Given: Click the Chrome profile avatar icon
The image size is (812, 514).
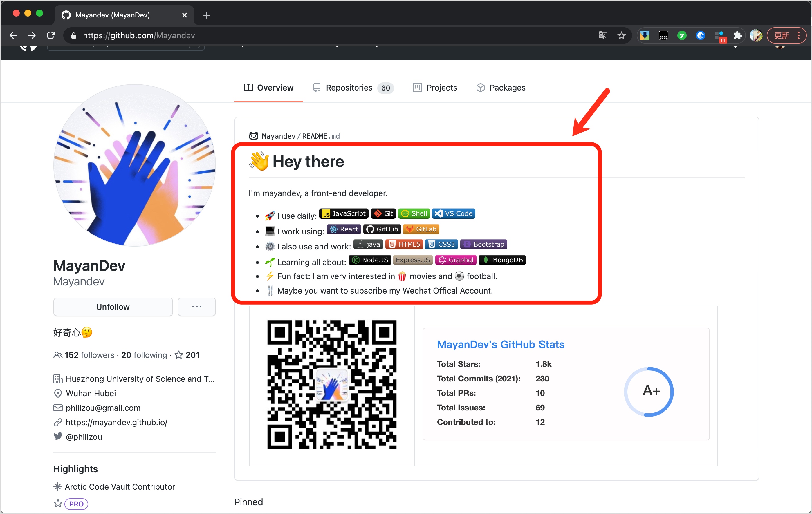Looking at the screenshot, I should [x=756, y=35].
